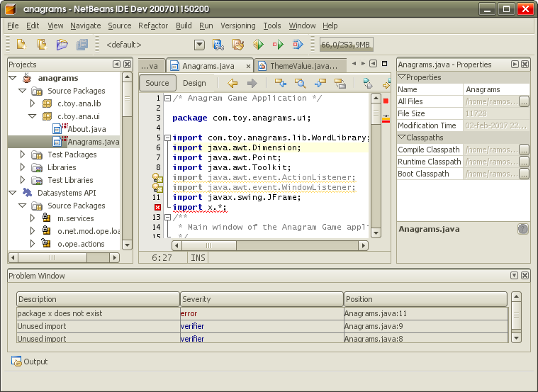Expand the Test Packages node
The height and width of the screenshot is (392, 538).
pyautogui.click(x=23, y=155)
